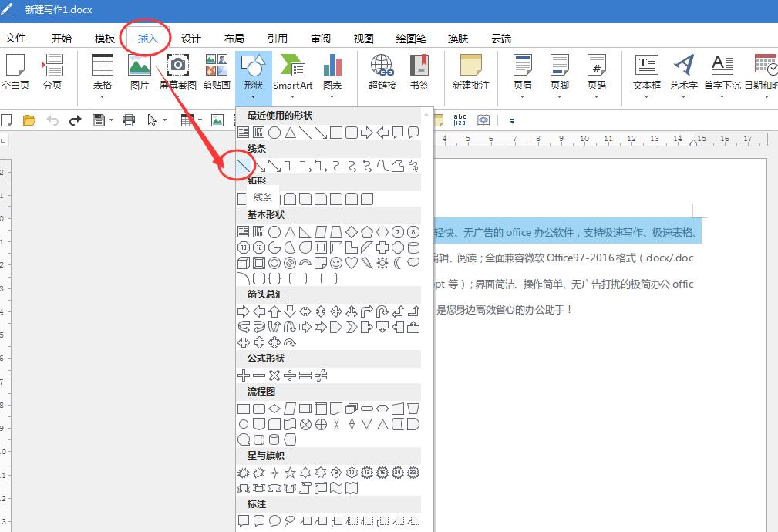This screenshot has height=532, width=778.
Task: Insert a text box with 文本框
Action: tap(646, 73)
